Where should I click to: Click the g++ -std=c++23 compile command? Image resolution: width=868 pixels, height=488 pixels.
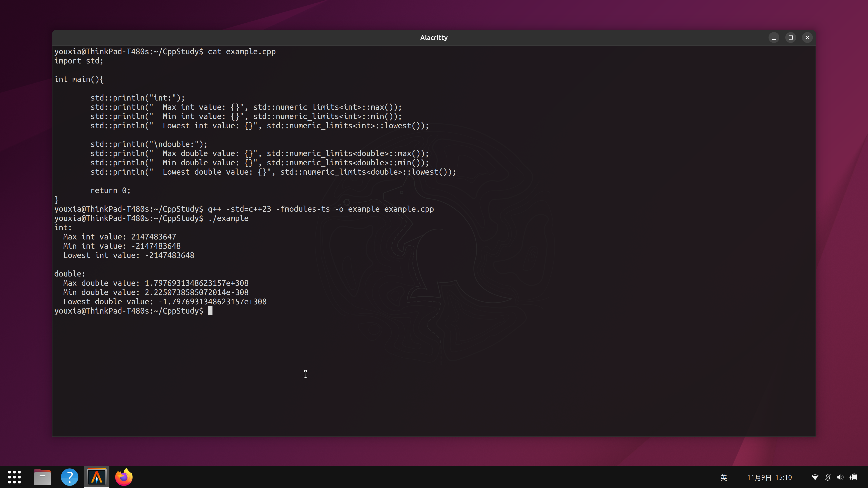pos(321,209)
